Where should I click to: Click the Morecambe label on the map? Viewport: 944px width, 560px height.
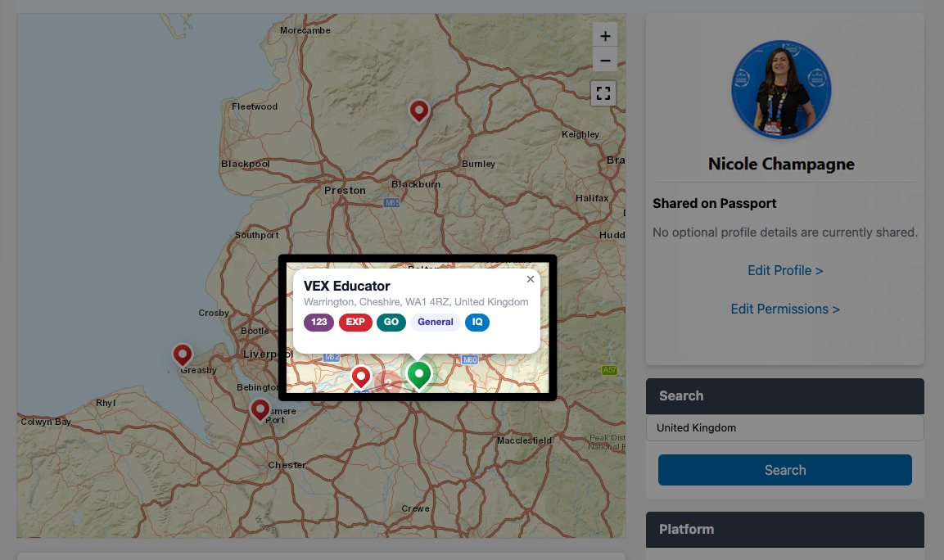[305, 30]
